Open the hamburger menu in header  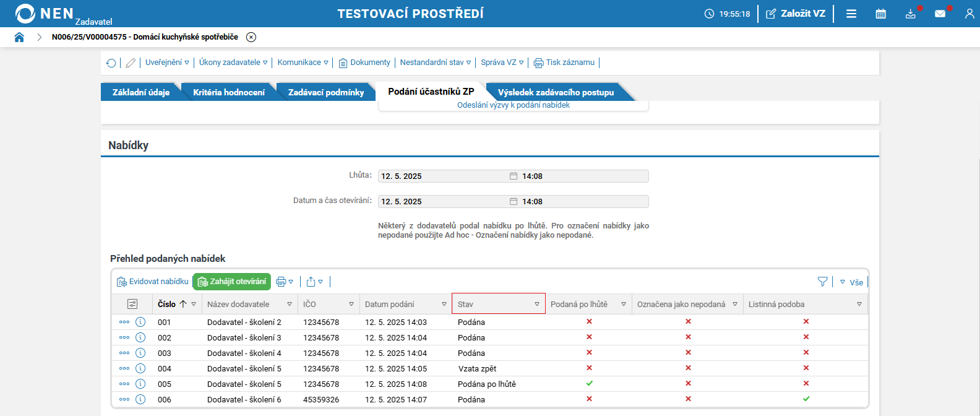(851, 14)
